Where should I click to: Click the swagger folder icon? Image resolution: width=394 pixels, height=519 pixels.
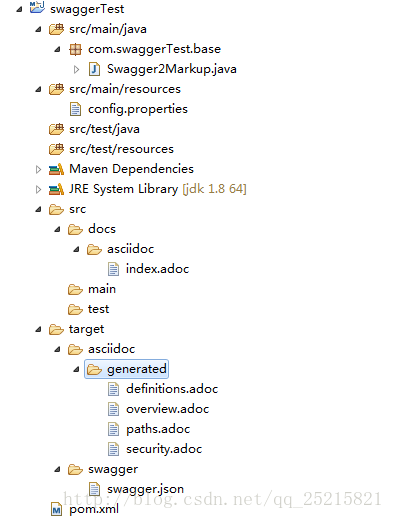(75, 470)
